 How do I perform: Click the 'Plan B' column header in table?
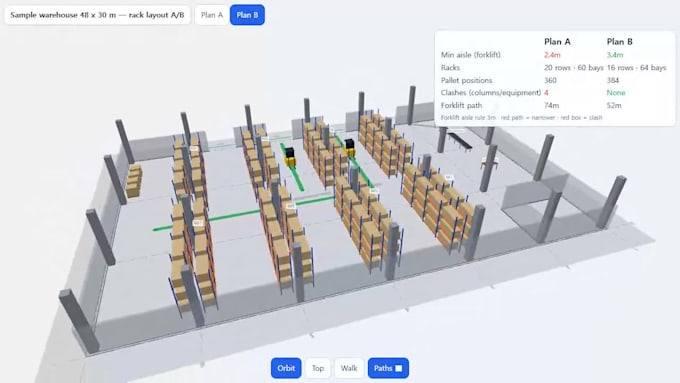(620, 42)
